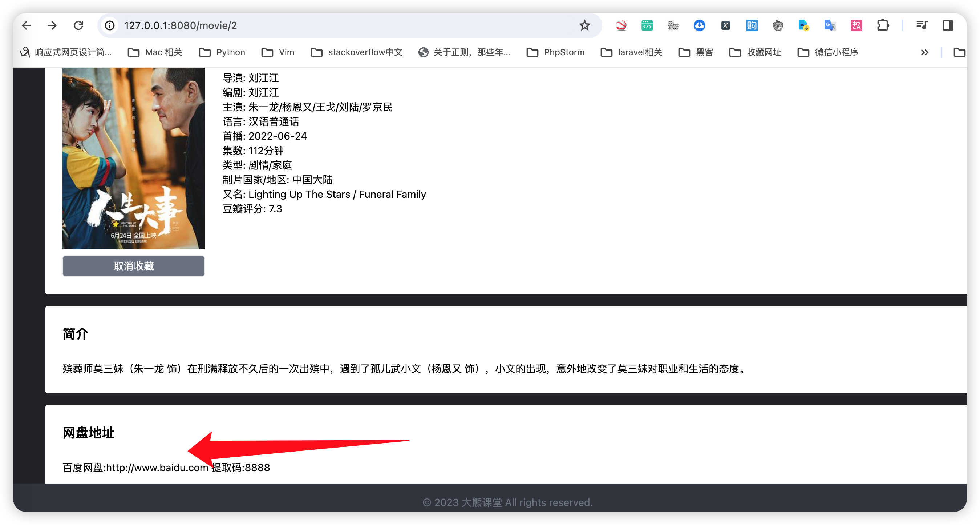Click the 豆瓣评分: 7.3 line

(x=252, y=209)
